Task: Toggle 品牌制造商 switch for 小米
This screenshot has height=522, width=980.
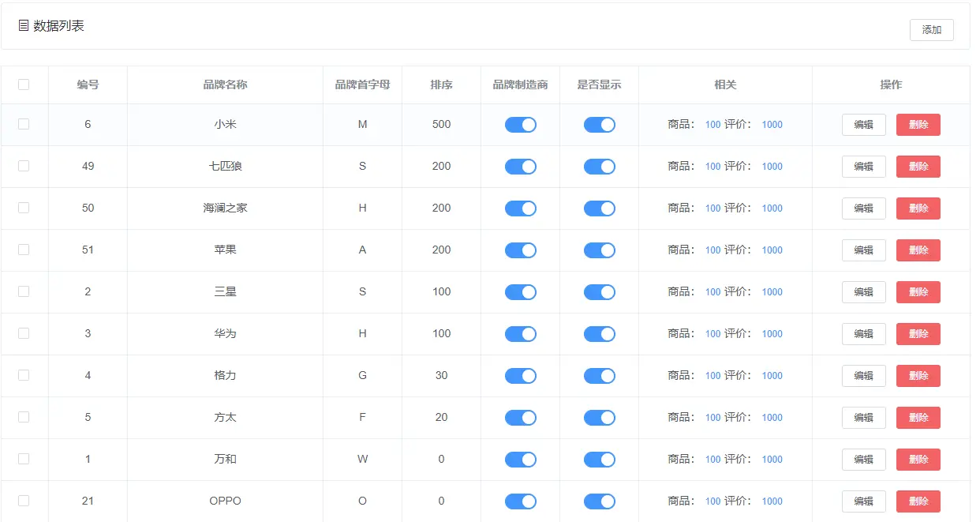Action: pyautogui.click(x=521, y=125)
